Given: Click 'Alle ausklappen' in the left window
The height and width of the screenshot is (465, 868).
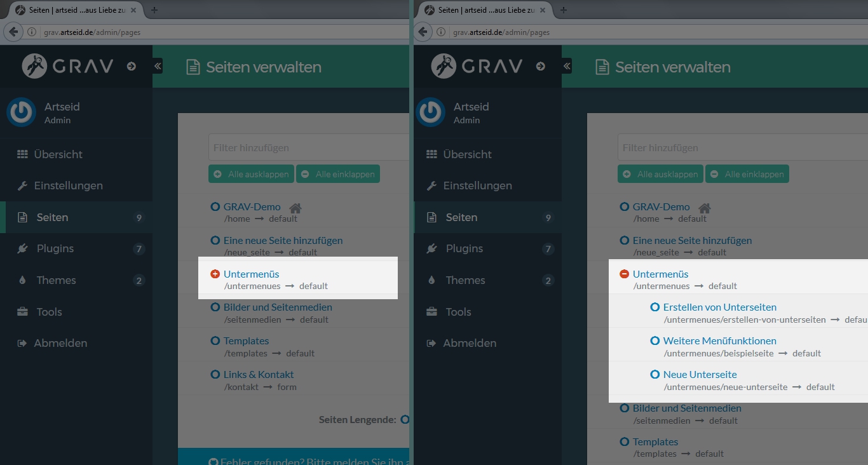Looking at the screenshot, I should [252, 174].
